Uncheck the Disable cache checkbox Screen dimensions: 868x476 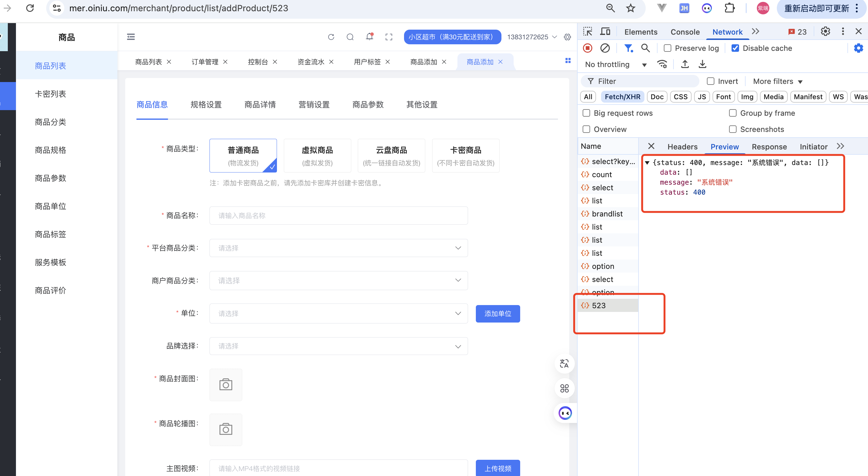coord(735,48)
